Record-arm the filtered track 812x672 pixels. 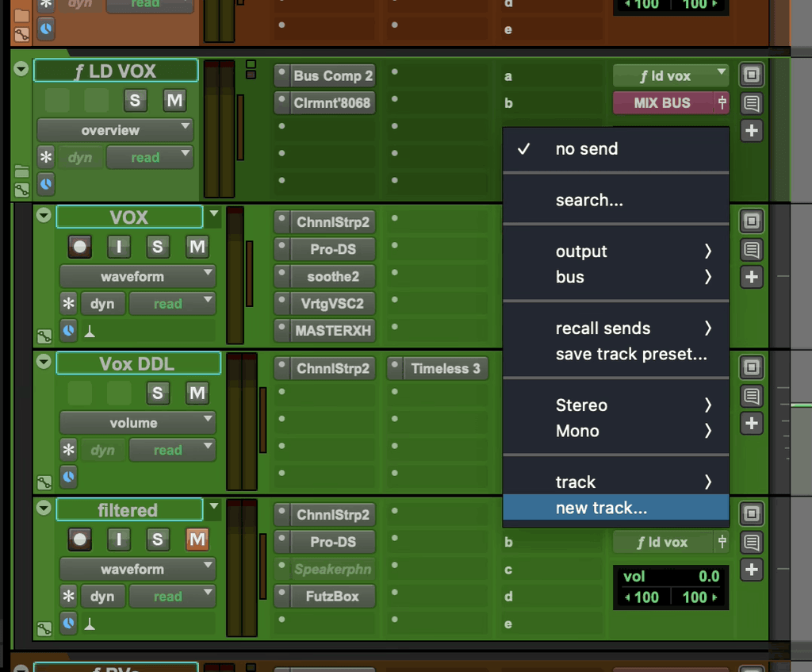pyautogui.click(x=80, y=540)
